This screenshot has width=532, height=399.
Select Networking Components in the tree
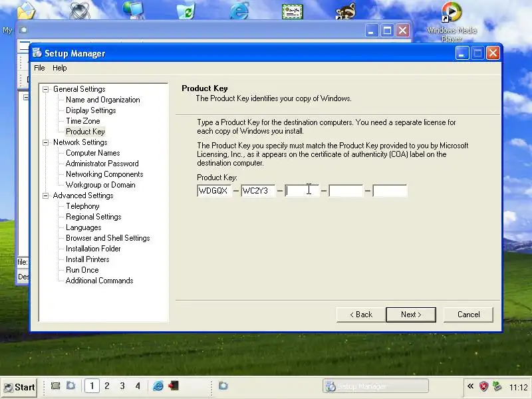104,174
